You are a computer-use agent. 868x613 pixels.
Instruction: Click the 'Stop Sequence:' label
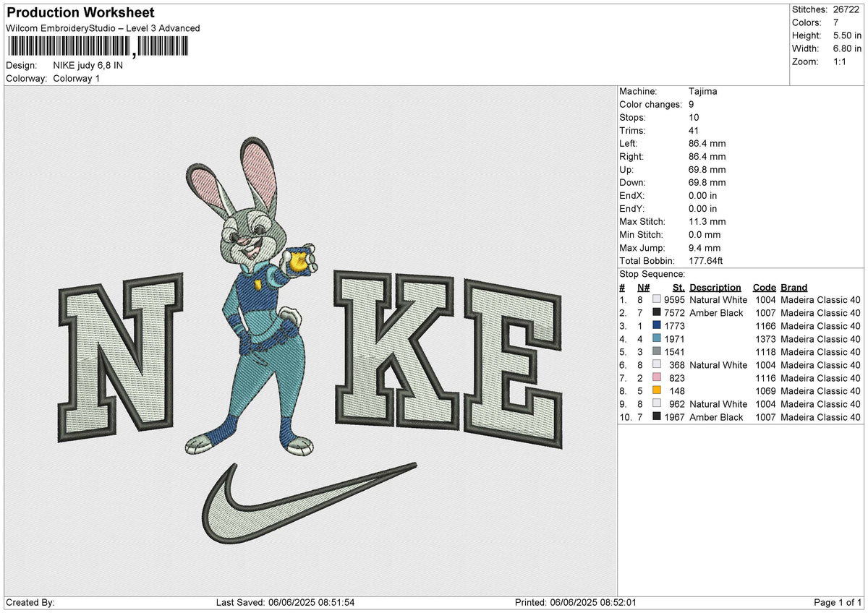652,275
